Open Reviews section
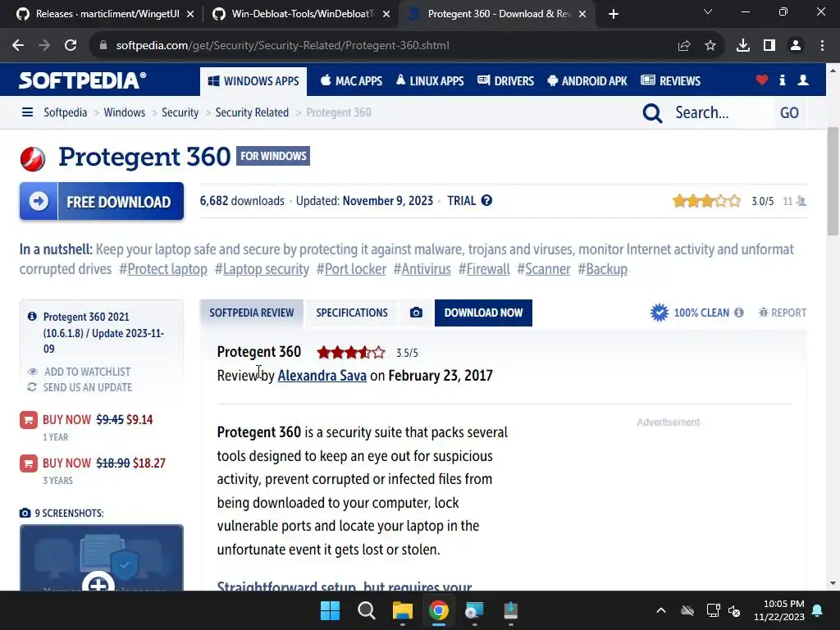Screen dimensions: 840x630 [671, 81]
